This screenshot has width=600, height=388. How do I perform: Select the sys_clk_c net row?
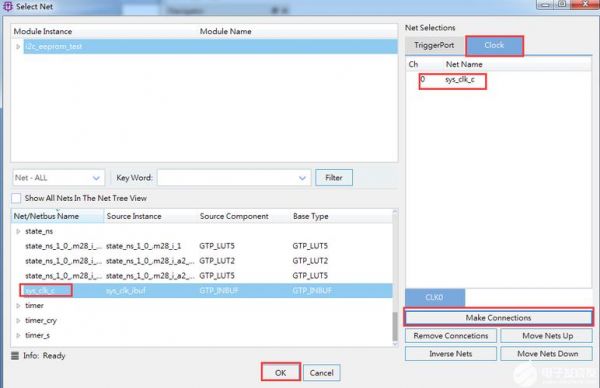click(x=202, y=291)
